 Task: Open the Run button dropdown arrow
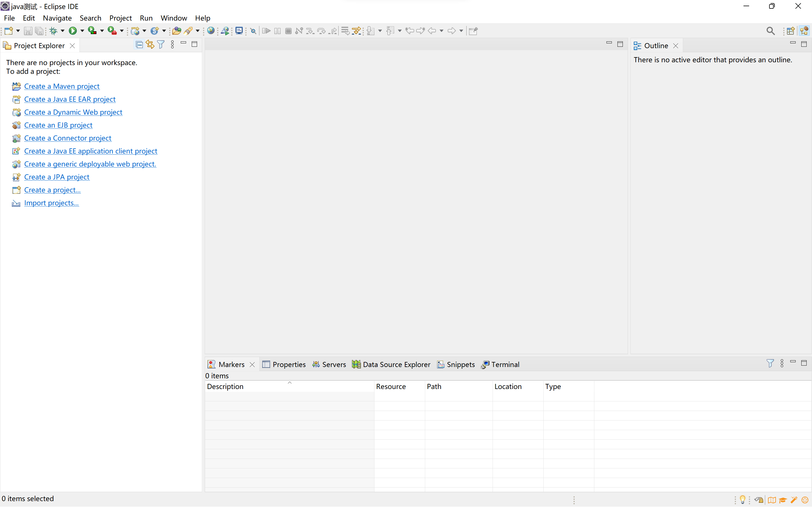click(x=82, y=31)
